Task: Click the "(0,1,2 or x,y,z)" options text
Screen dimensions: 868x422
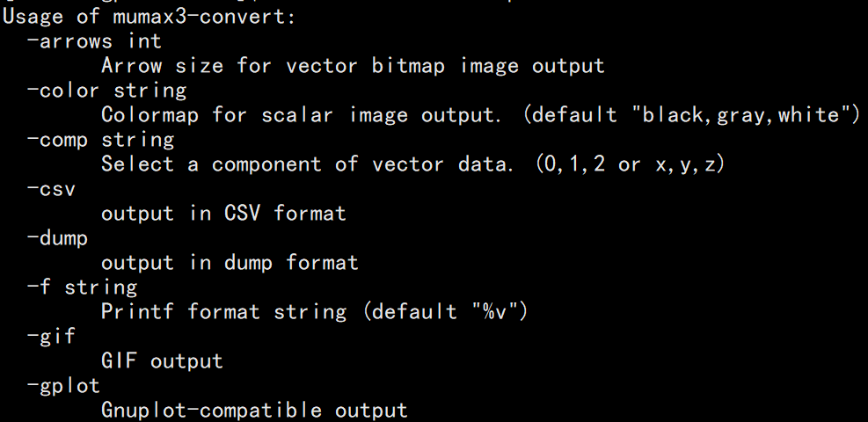Action: (630, 164)
